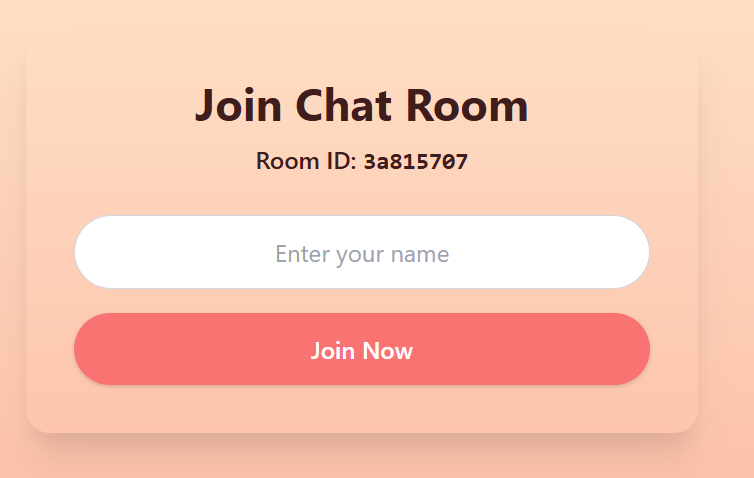Click the Room ID label text
This screenshot has width=754, height=478.
pos(306,161)
